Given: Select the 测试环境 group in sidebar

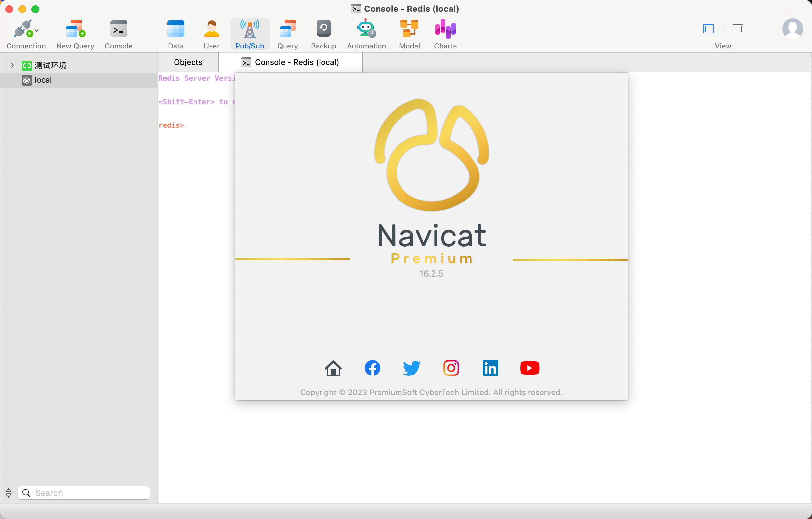Looking at the screenshot, I should tap(50, 65).
